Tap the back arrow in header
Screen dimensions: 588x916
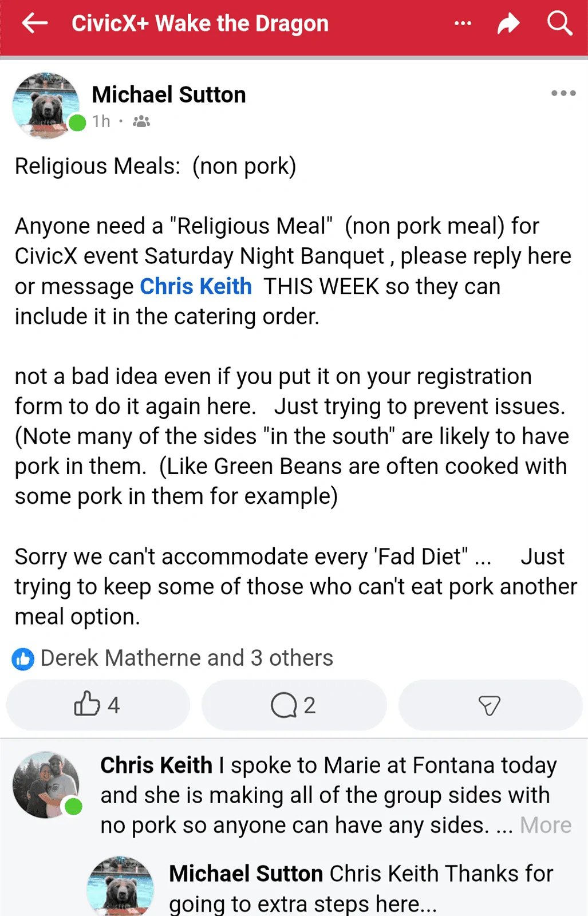pyautogui.click(x=34, y=23)
